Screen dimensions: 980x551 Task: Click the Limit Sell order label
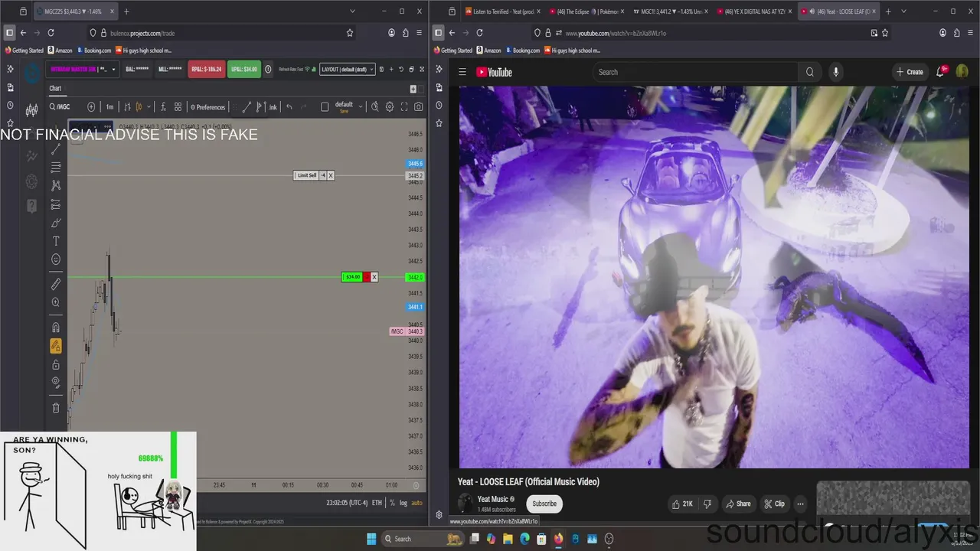[x=306, y=175]
